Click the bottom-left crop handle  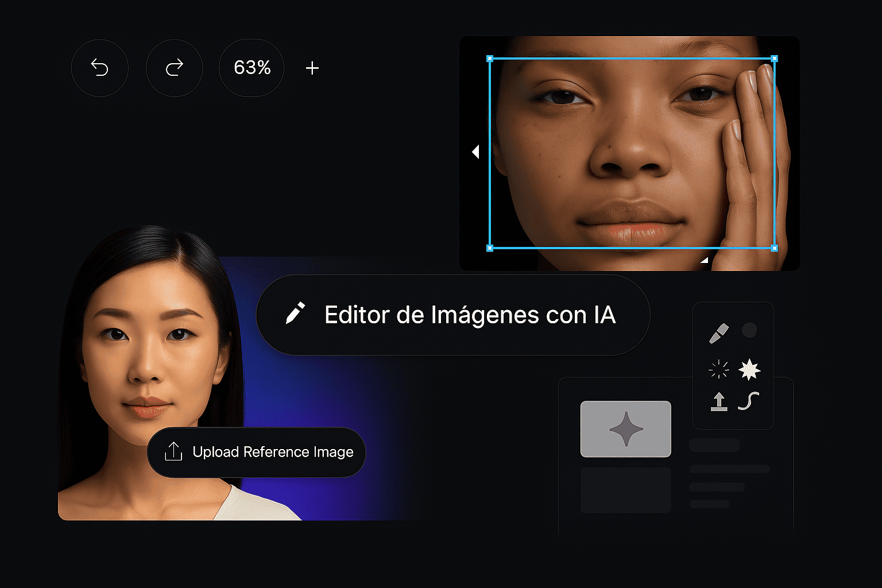[490, 248]
